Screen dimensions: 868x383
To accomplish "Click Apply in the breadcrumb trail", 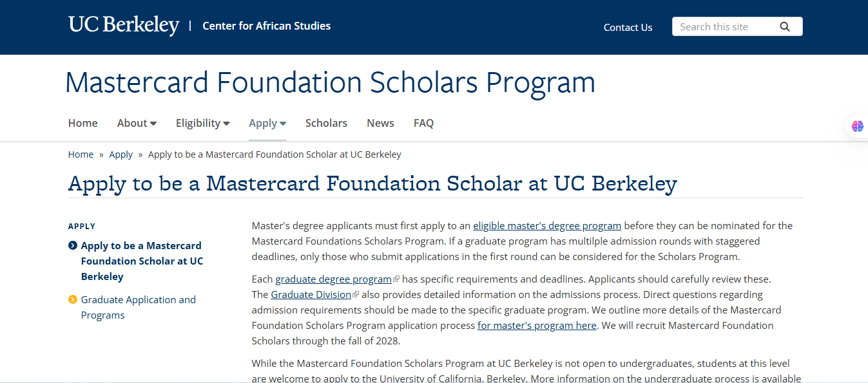I will (121, 154).
